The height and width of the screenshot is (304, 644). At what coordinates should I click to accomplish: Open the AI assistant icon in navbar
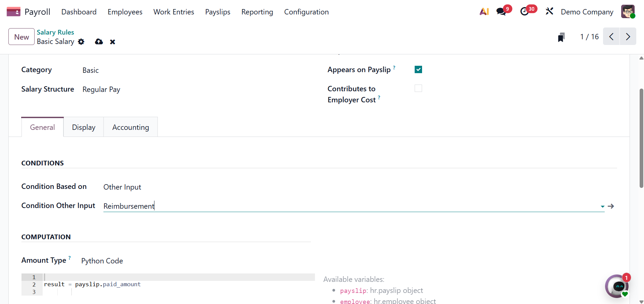click(x=484, y=12)
